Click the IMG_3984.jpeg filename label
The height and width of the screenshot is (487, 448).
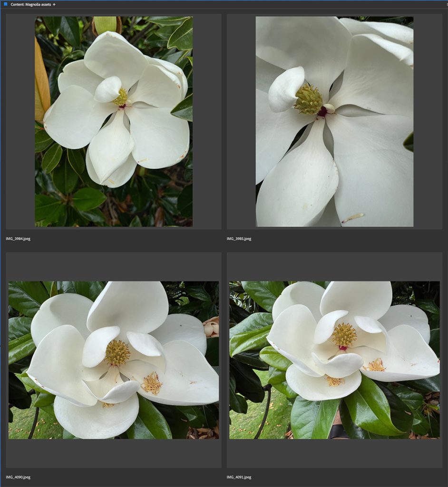pos(18,239)
